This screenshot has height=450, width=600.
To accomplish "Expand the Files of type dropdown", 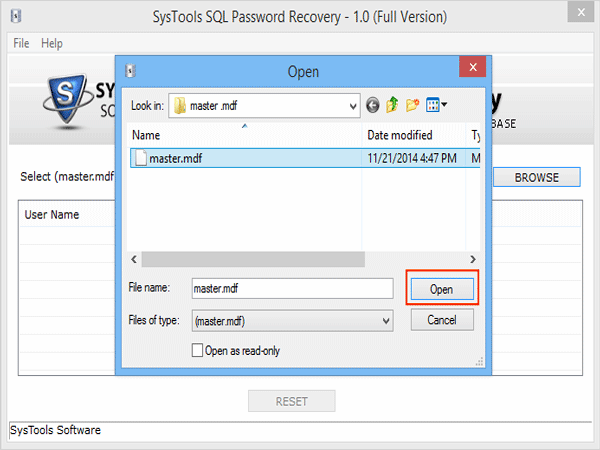I will point(386,321).
